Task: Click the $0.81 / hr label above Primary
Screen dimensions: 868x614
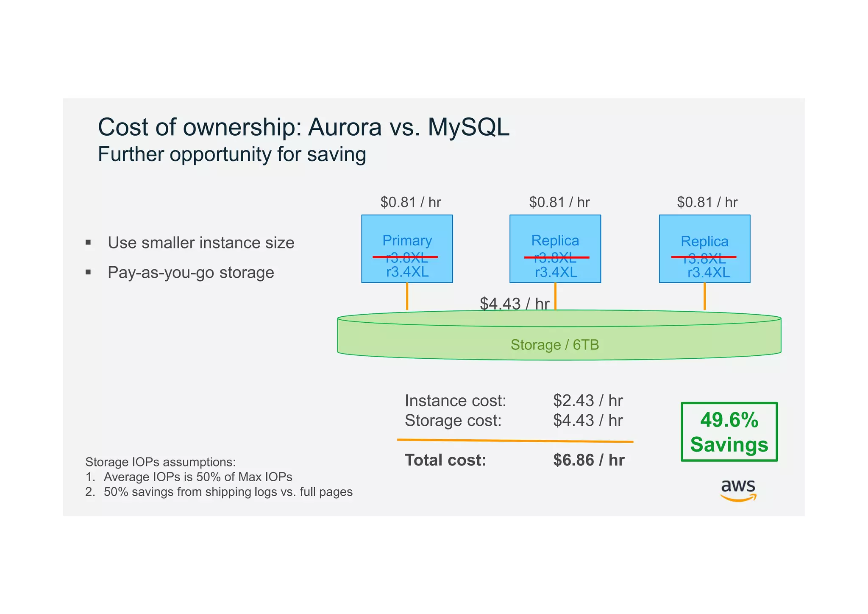Action: pos(410,202)
